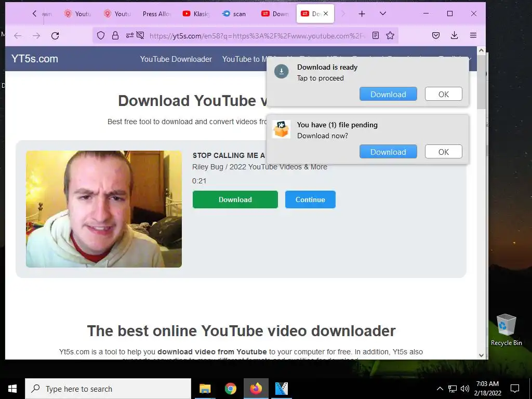The width and height of the screenshot is (532, 399).
Task: Show hidden system tray icons
Action: (x=440, y=389)
